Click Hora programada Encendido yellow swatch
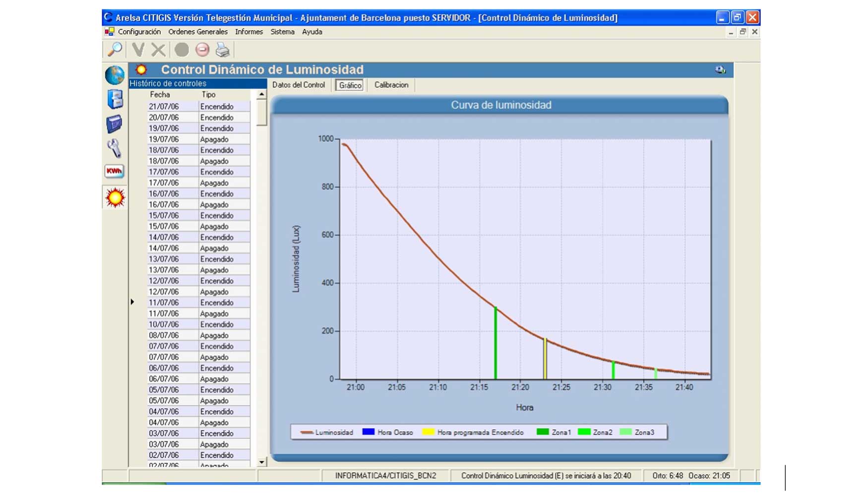Viewport: 868px width, 496px height. pos(428,432)
